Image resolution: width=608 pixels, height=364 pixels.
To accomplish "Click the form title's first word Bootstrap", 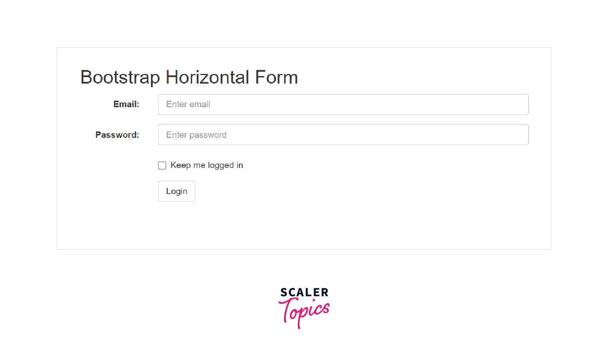I will click(x=121, y=77).
